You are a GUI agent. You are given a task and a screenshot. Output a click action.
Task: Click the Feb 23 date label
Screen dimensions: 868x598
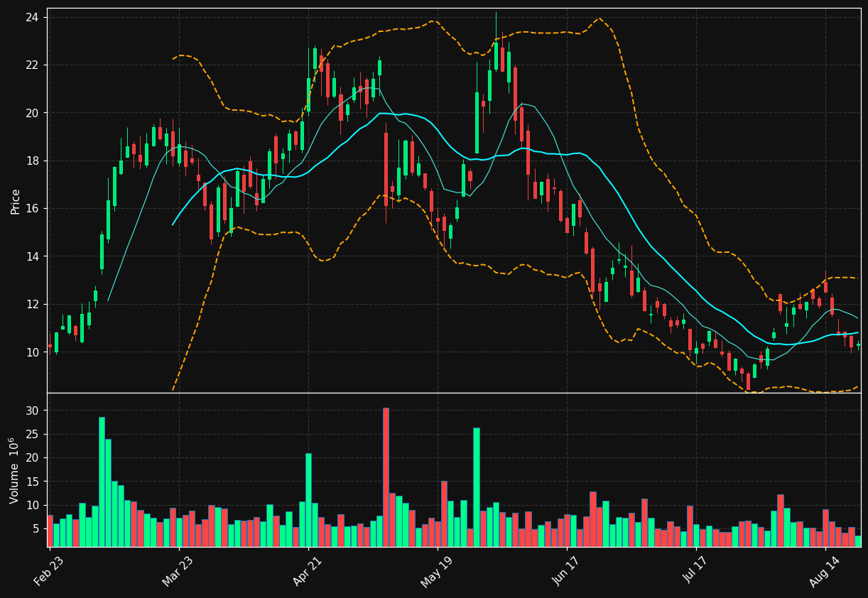coord(50,571)
